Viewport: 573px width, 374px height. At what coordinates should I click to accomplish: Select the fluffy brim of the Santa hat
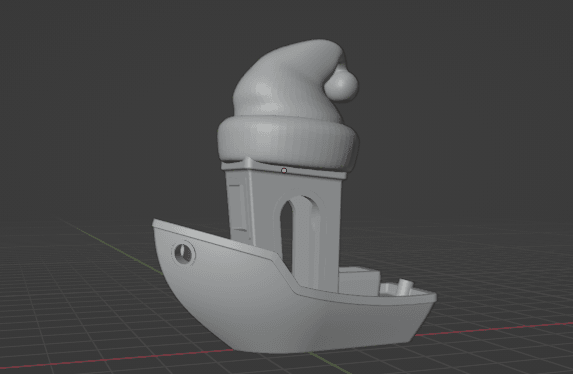[x=288, y=143]
